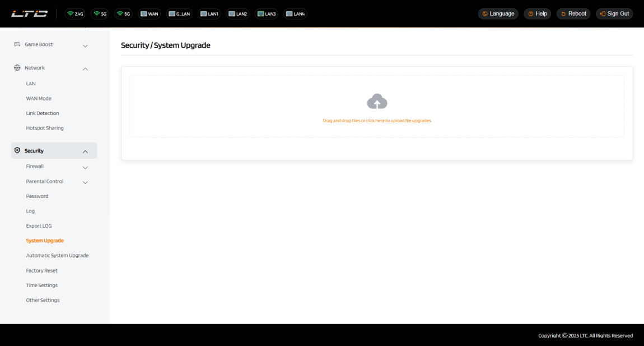Click the 6G Wi-Fi status icon
This screenshot has width=644, height=346.
point(123,14)
